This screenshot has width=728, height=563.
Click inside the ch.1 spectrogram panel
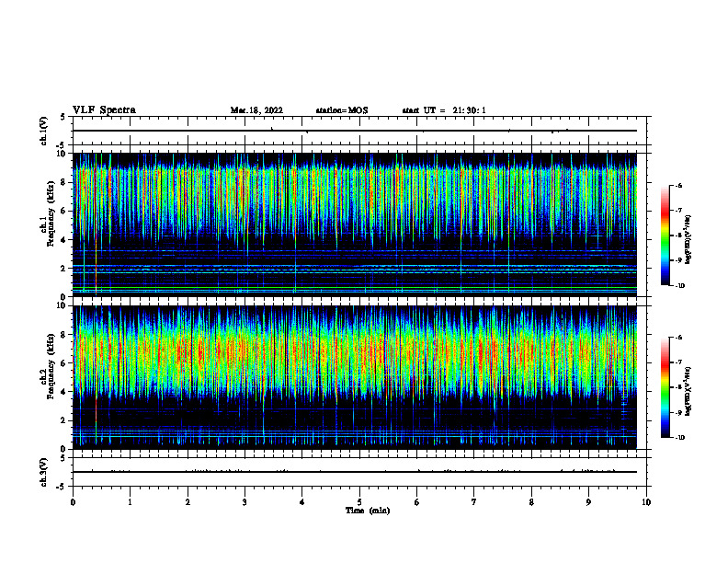[x=355, y=224]
